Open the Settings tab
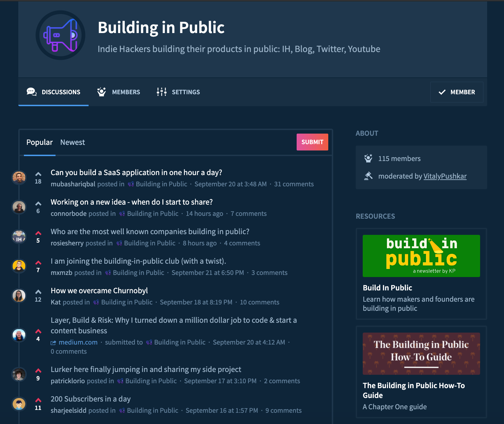The width and height of the screenshot is (504, 424). tap(178, 92)
